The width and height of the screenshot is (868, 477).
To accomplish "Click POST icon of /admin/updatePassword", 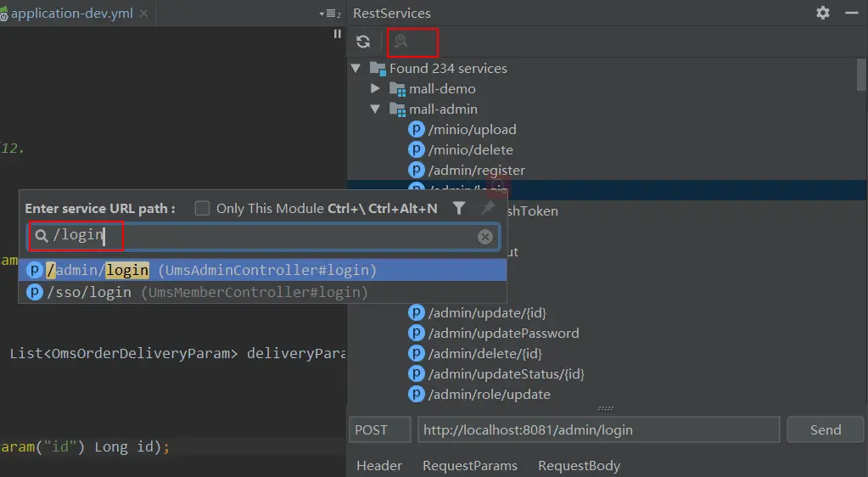I will 417,334.
